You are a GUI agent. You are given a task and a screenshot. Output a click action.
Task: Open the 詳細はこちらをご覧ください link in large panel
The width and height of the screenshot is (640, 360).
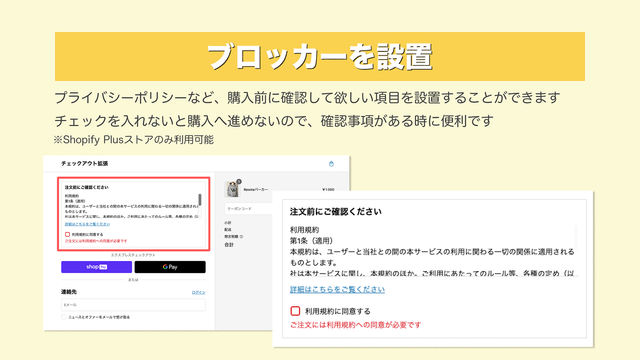click(x=337, y=289)
